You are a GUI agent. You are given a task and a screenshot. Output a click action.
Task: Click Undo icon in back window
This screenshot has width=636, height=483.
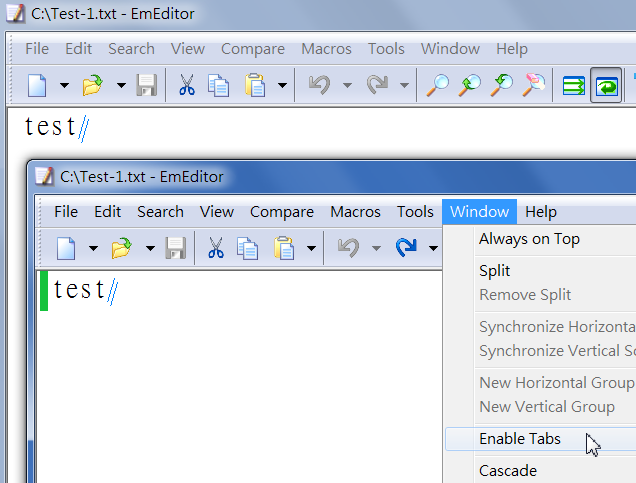coord(319,85)
